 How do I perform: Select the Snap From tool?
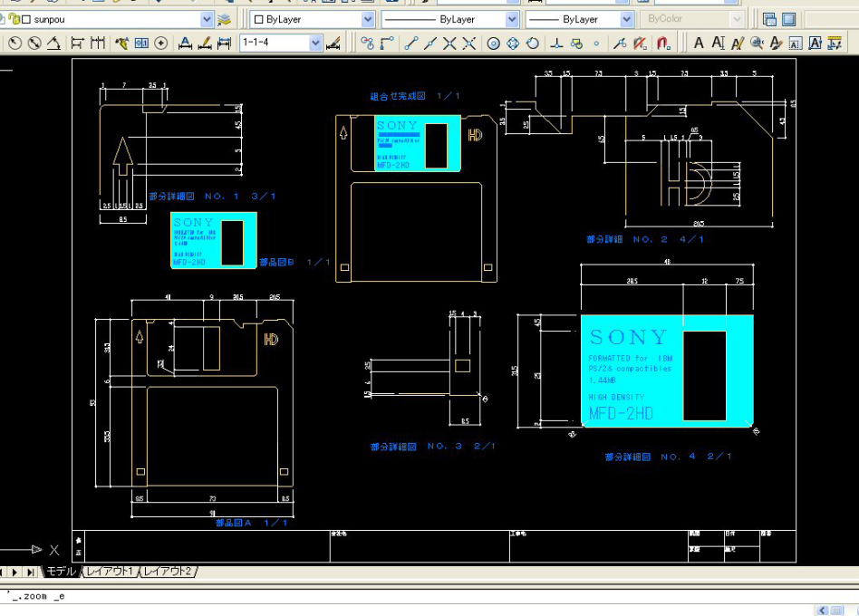click(387, 43)
